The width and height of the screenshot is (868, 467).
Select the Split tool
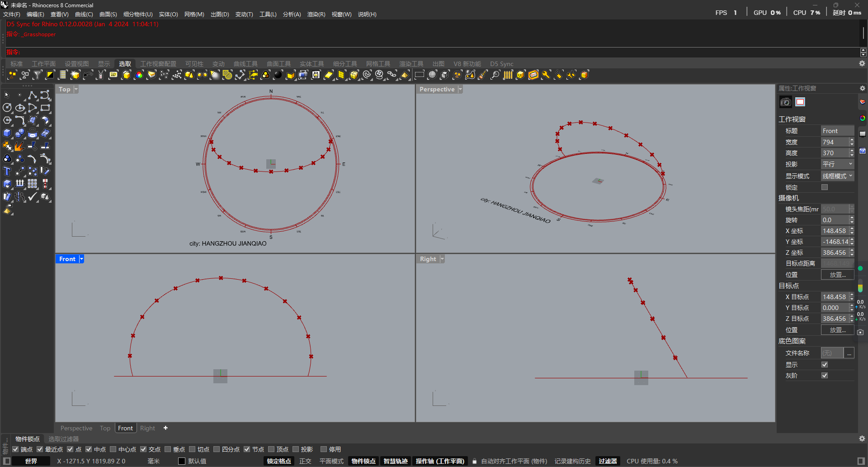pos(45,146)
